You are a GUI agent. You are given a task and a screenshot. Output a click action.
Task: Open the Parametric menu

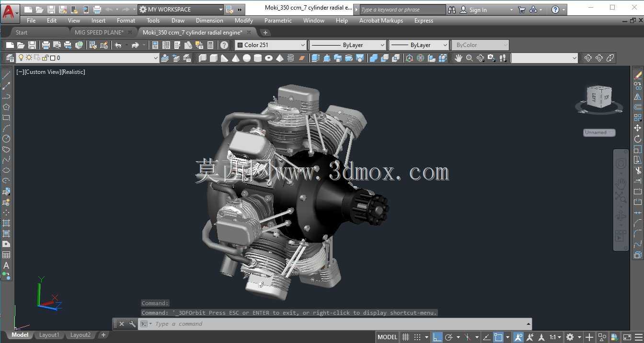(x=278, y=21)
